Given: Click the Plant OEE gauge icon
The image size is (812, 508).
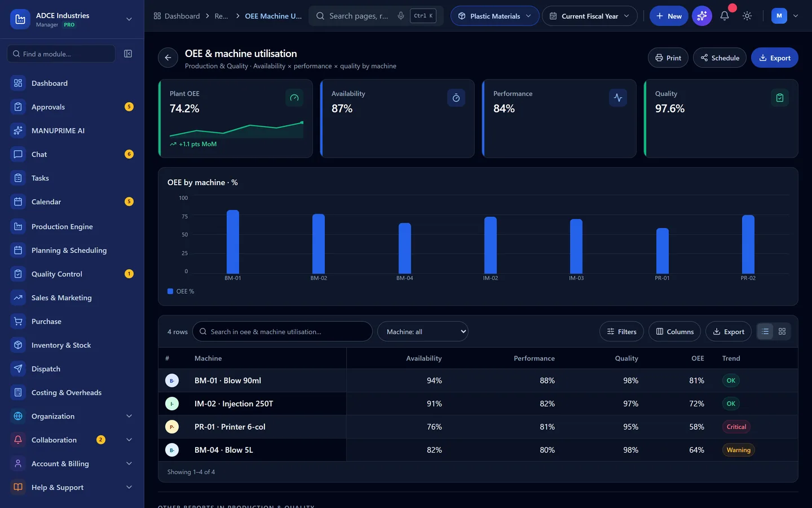Looking at the screenshot, I should [294, 98].
